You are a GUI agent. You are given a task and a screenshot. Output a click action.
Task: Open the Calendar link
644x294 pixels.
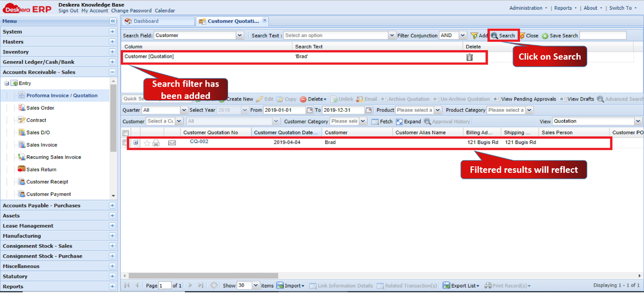pyautogui.click(x=165, y=11)
